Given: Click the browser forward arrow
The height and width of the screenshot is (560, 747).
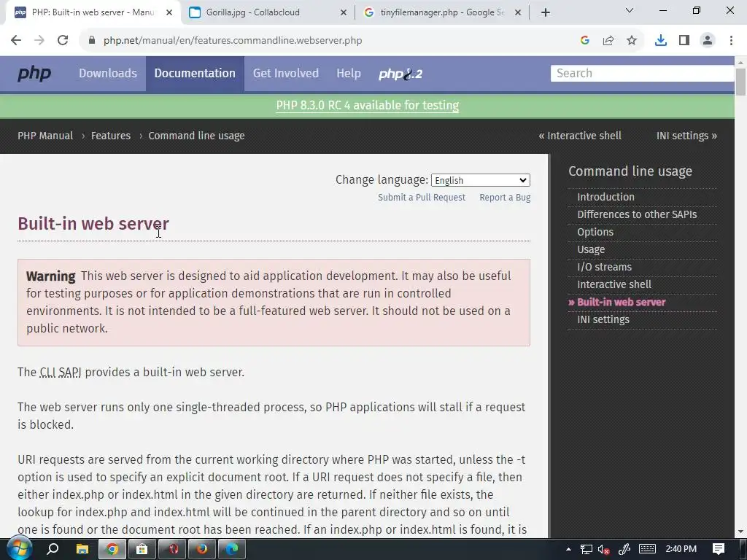Looking at the screenshot, I should click(x=39, y=41).
